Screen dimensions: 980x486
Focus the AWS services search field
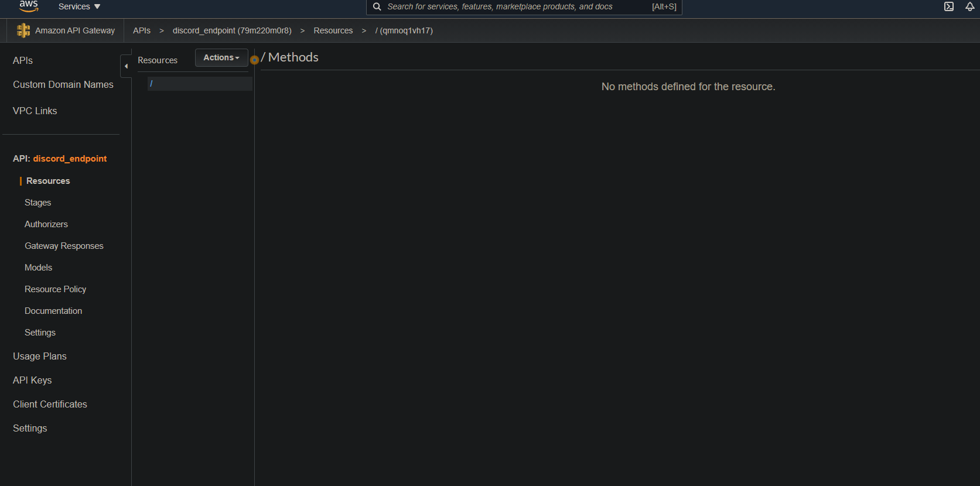pyautogui.click(x=524, y=6)
